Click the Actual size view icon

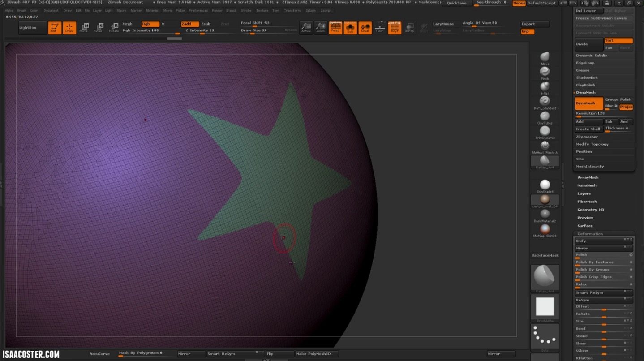pyautogui.click(x=306, y=28)
